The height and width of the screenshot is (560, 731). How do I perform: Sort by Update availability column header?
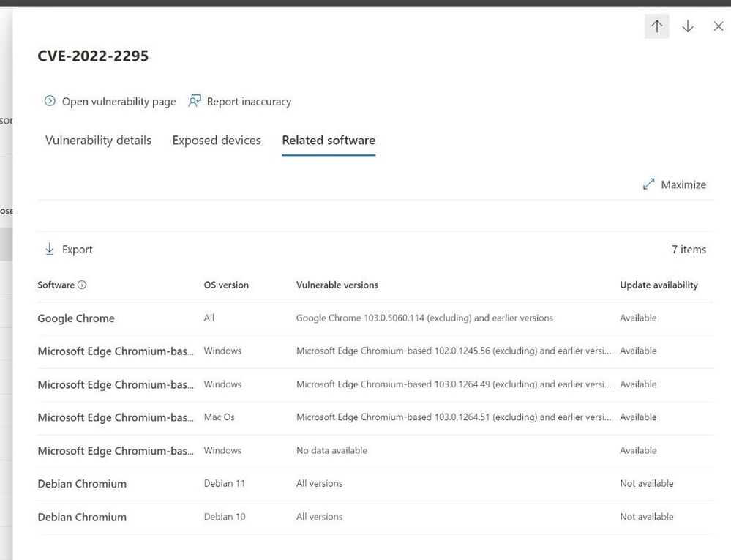tap(659, 285)
